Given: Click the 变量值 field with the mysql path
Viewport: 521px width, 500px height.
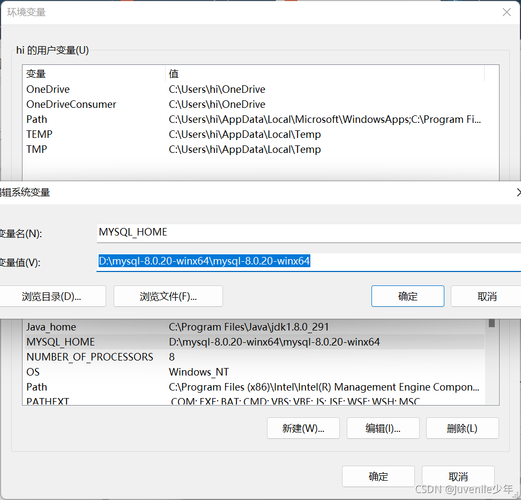Looking at the screenshot, I should (x=309, y=262).
